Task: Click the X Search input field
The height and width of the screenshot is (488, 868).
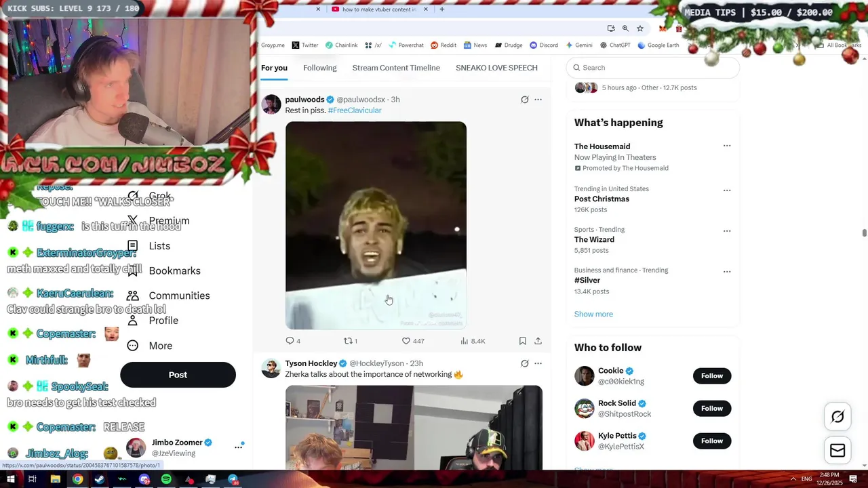Action: (x=652, y=68)
